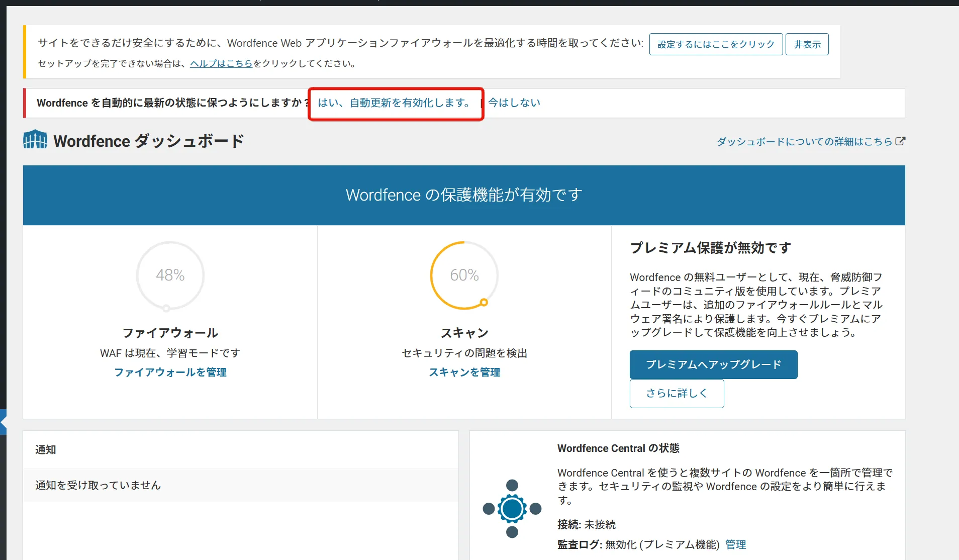Image resolution: width=959 pixels, height=560 pixels.
Task: Enable auto-updates with はい、自動更新を有効化します。
Action: (395, 103)
